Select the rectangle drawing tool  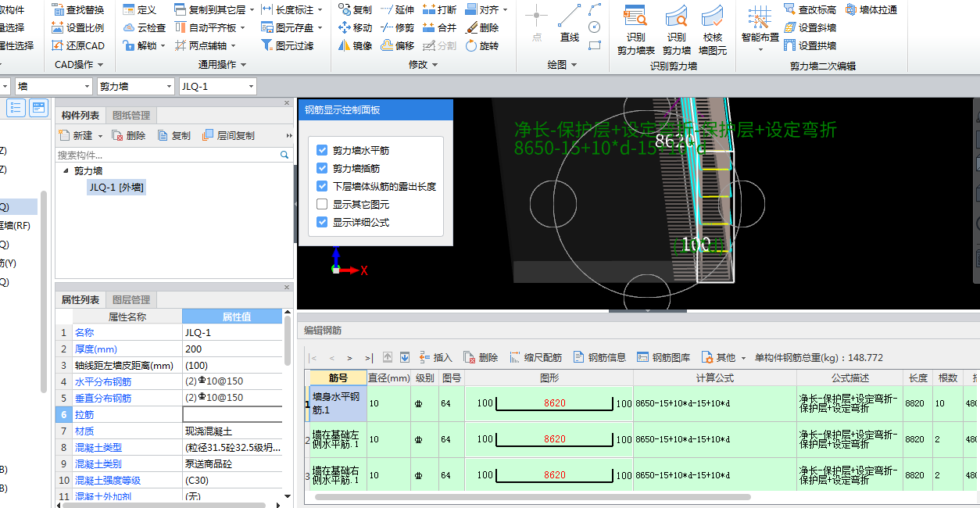click(x=595, y=45)
